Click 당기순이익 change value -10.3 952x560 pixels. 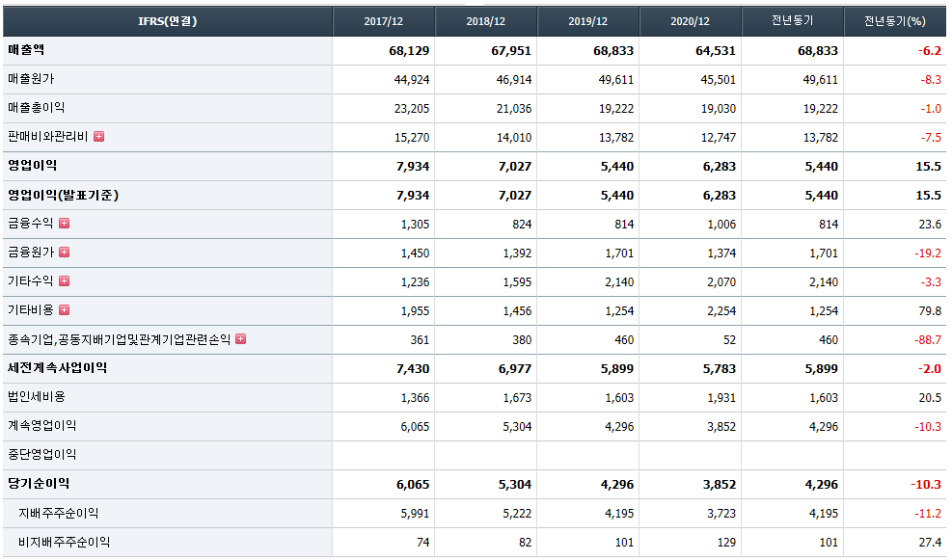(x=926, y=485)
